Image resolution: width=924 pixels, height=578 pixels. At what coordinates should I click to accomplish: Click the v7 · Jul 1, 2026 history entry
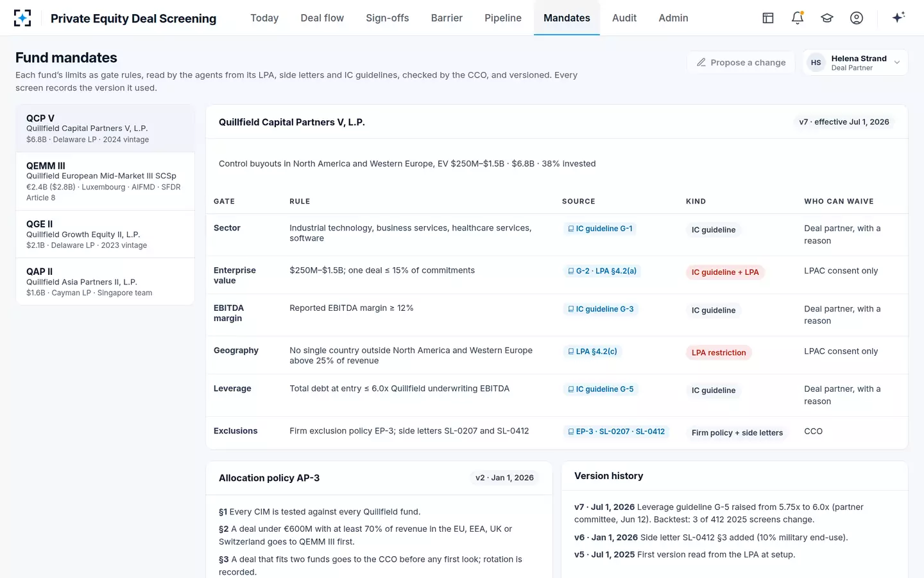point(734,513)
